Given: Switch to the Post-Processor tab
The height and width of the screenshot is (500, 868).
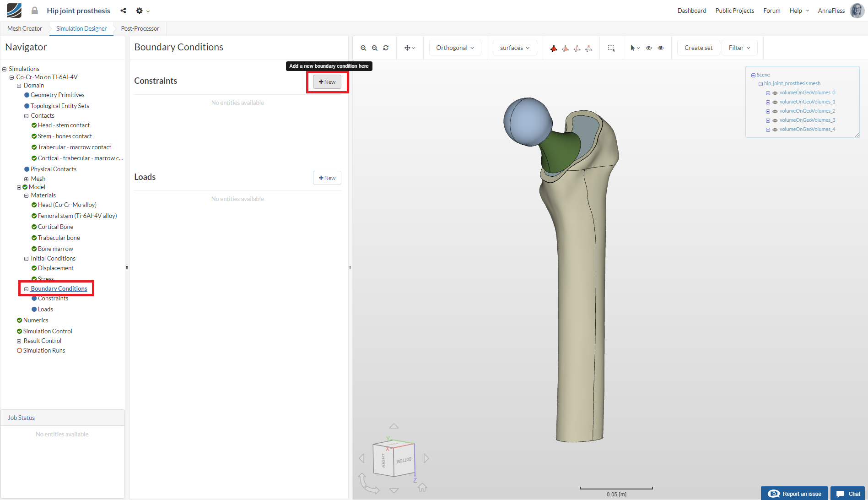Looking at the screenshot, I should pyautogui.click(x=140, y=28).
